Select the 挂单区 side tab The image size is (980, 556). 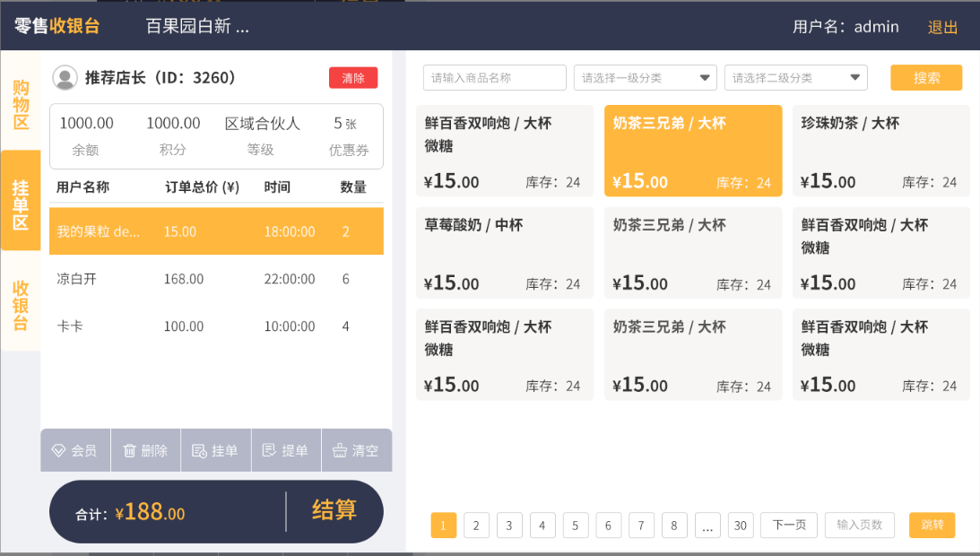click(x=21, y=204)
